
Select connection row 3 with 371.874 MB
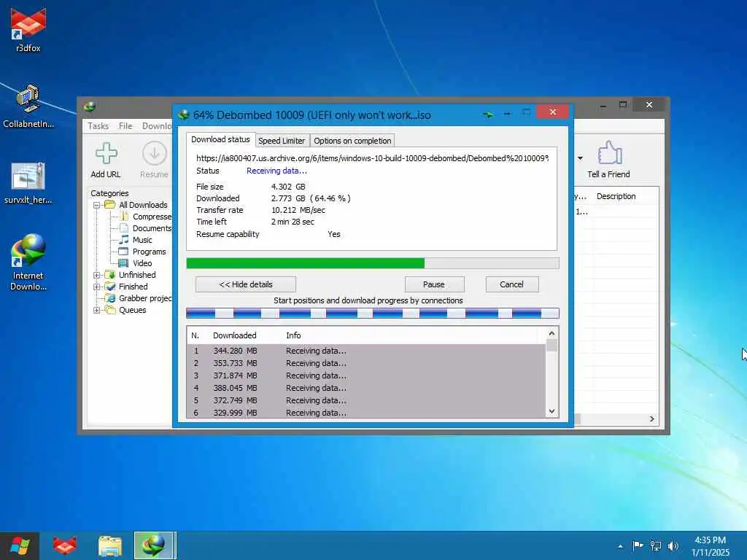point(366,376)
